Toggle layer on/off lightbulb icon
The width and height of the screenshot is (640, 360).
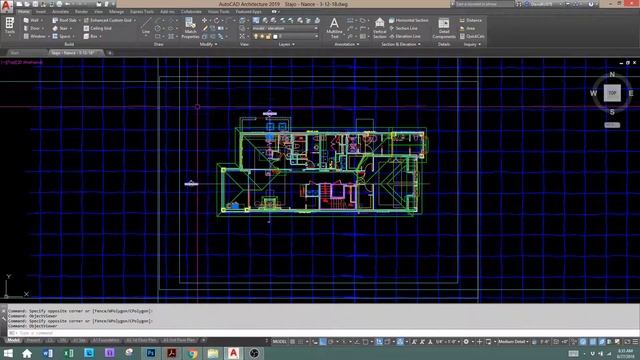[256, 36]
